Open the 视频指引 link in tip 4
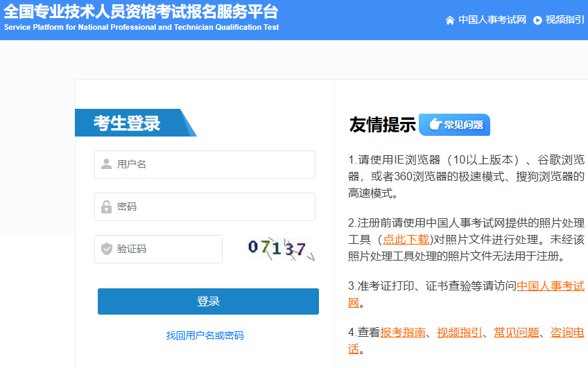Image resolution: width=588 pixels, height=368 pixels. [459, 333]
